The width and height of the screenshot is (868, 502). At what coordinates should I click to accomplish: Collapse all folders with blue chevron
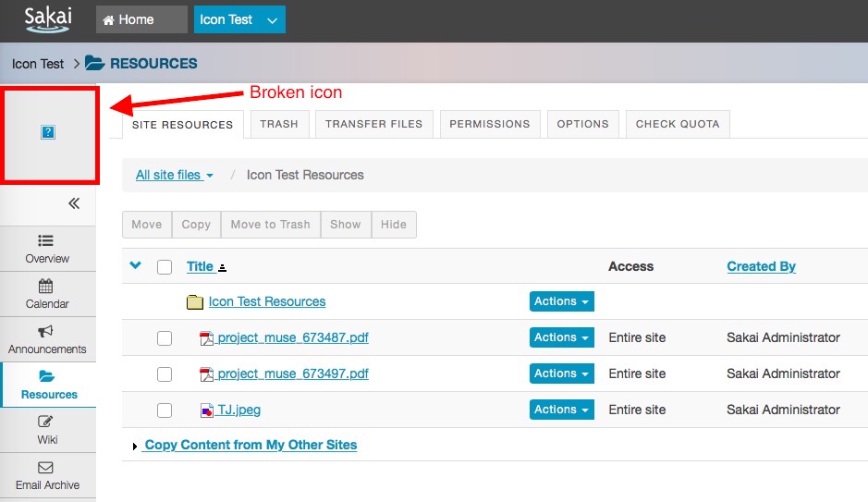click(135, 265)
